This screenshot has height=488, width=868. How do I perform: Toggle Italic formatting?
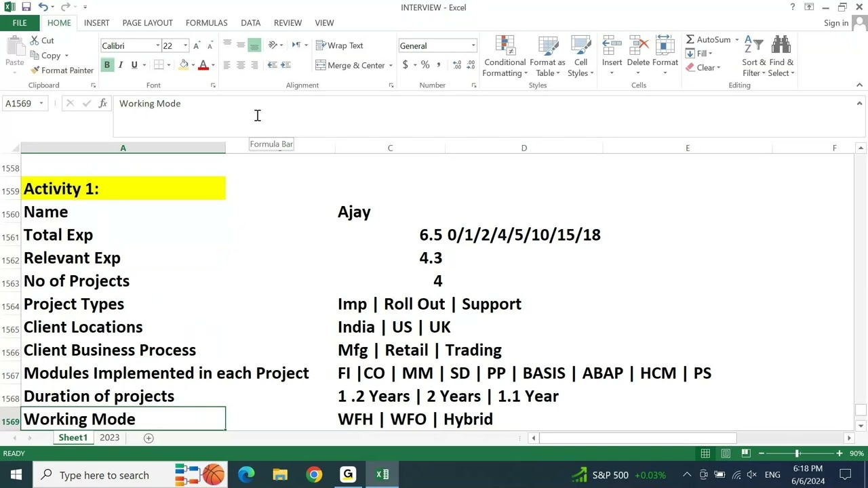tap(120, 65)
